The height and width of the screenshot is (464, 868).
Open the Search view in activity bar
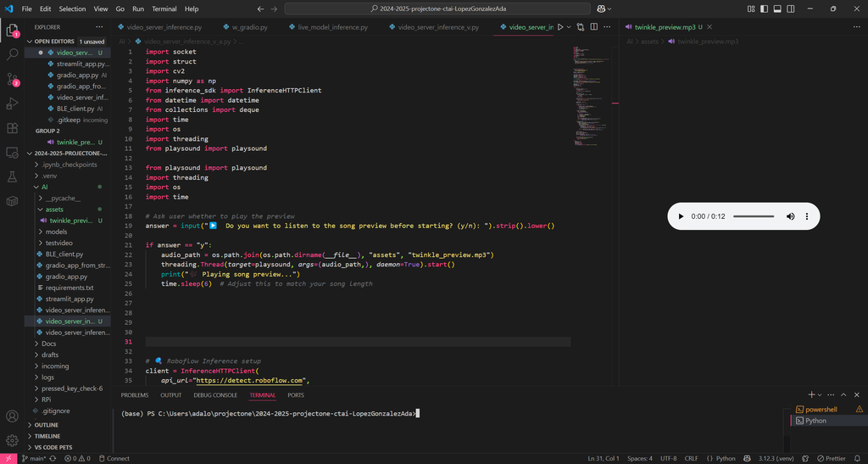[13, 54]
